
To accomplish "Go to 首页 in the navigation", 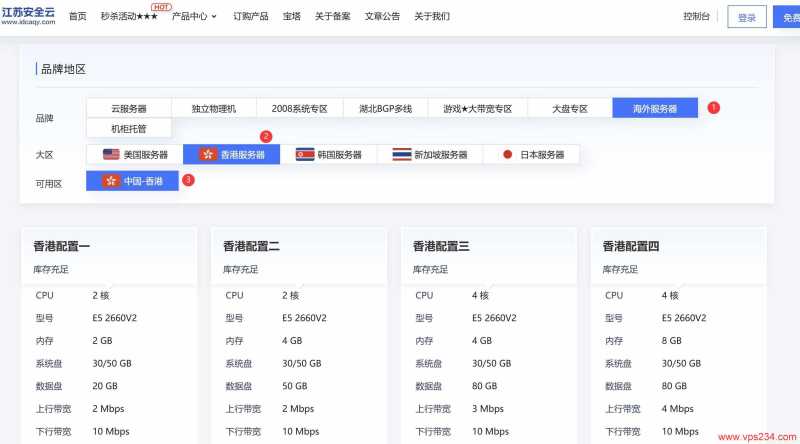I will click(x=77, y=17).
